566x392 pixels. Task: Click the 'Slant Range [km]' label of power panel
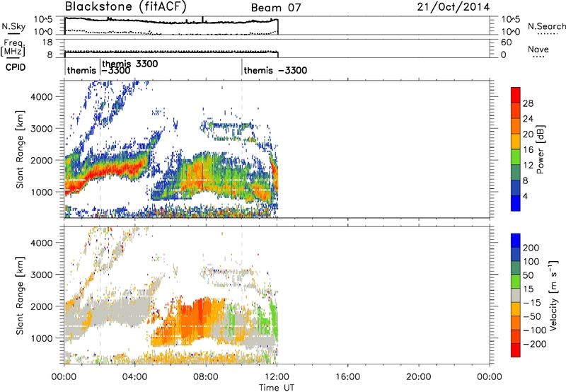coord(20,149)
